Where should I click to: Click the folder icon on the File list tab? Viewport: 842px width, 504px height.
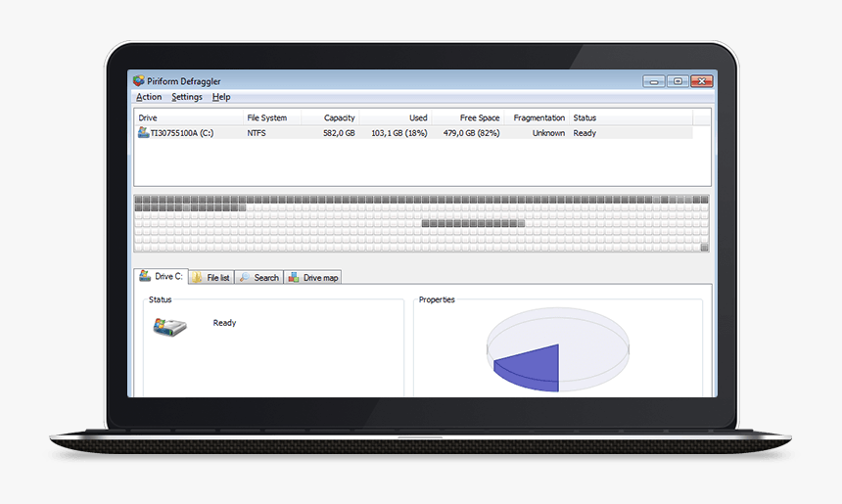coord(197,277)
